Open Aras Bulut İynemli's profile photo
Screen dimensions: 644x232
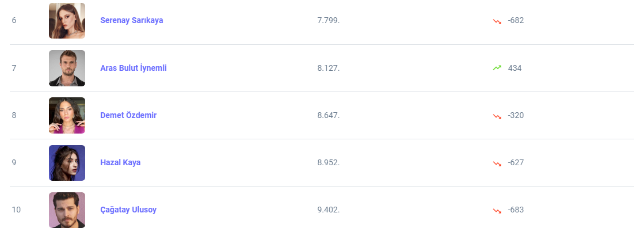tap(67, 68)
